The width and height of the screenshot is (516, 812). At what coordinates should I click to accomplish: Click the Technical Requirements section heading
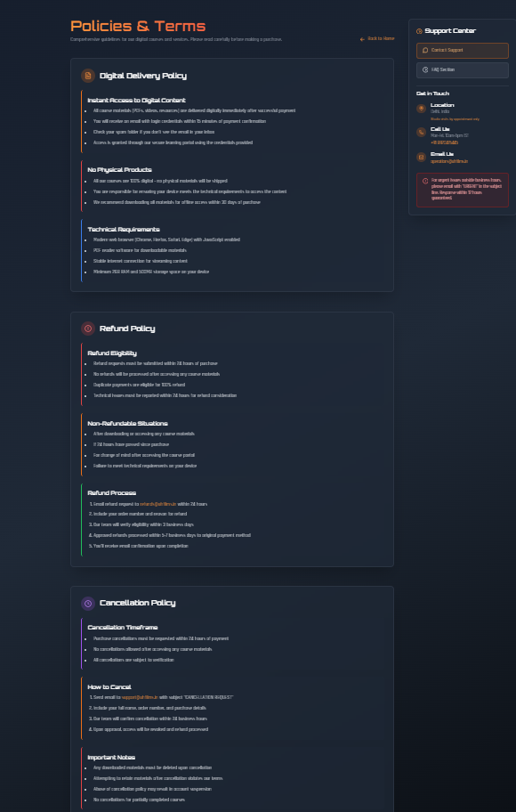(x=124, y=229)
